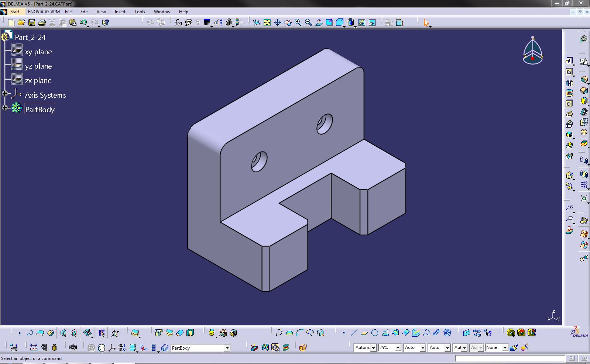590x364 pixels.
Task: Open What's This help cursor icon
Action: click(x=105, y=23)
